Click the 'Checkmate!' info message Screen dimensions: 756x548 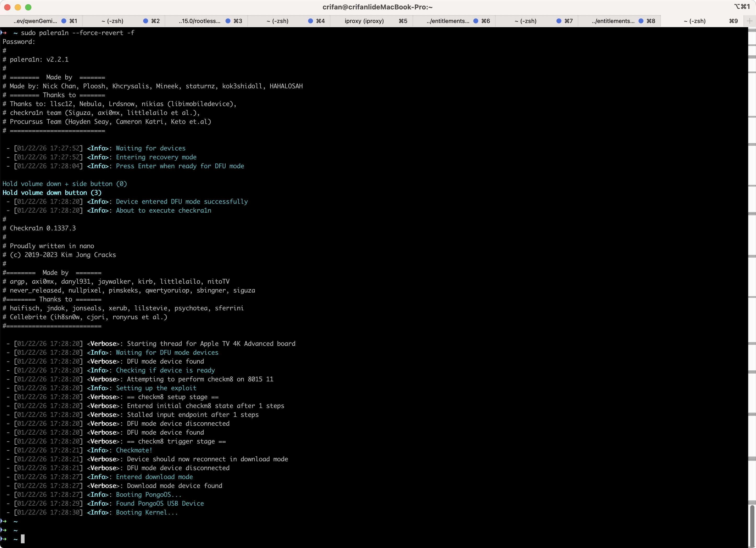coord(134,450)
